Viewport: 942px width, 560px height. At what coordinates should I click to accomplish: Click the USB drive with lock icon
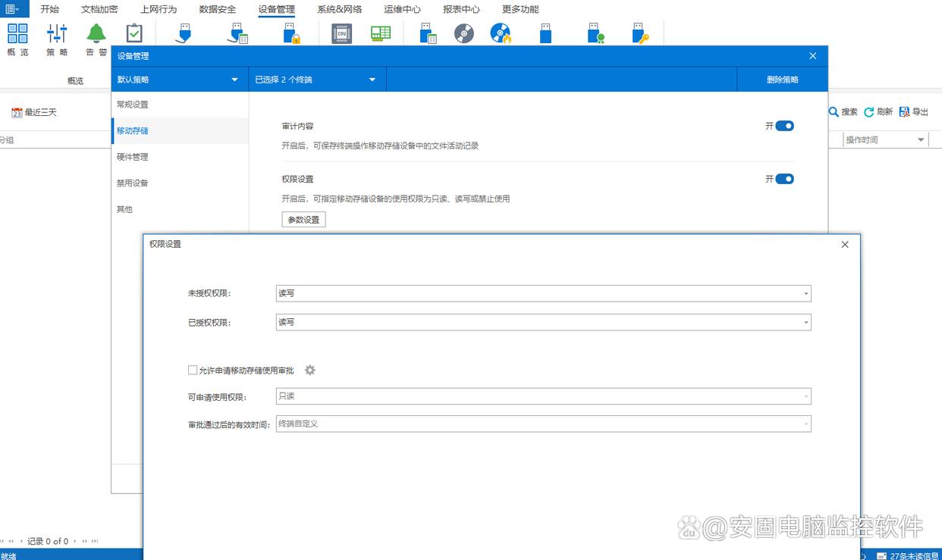291,34
